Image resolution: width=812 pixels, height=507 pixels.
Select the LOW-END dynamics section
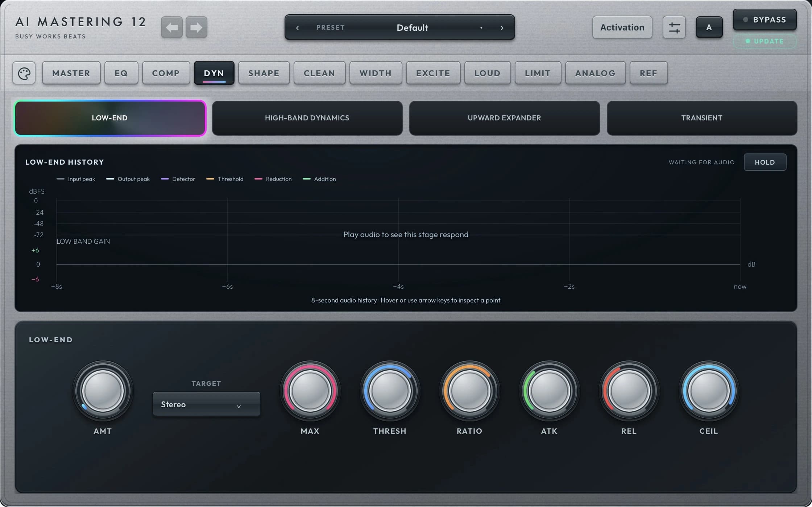tap(110, 118)
